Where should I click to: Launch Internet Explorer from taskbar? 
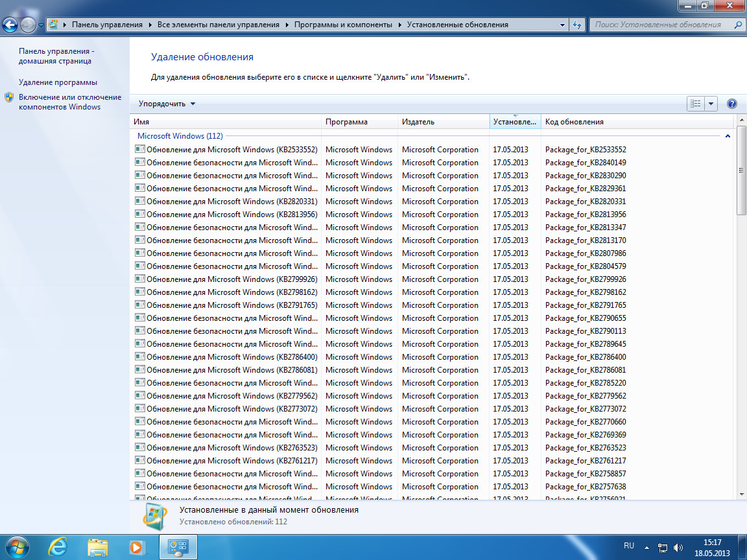point(58,547)
